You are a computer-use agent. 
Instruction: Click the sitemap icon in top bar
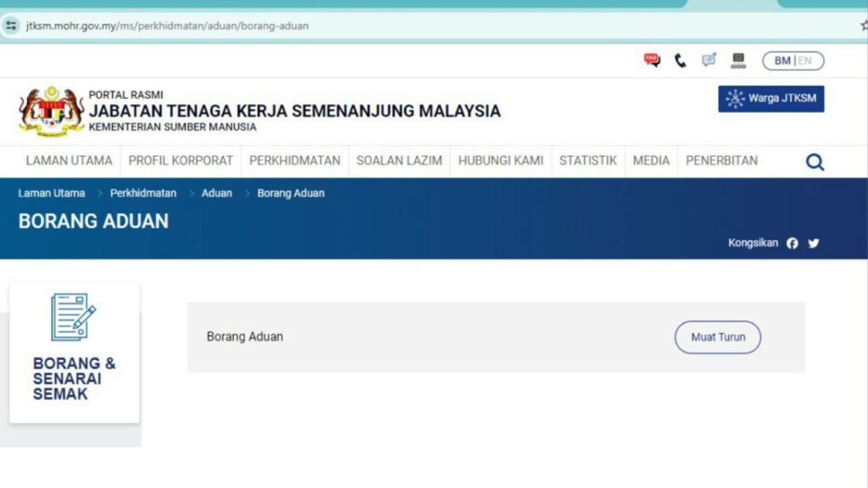[738, 61]
